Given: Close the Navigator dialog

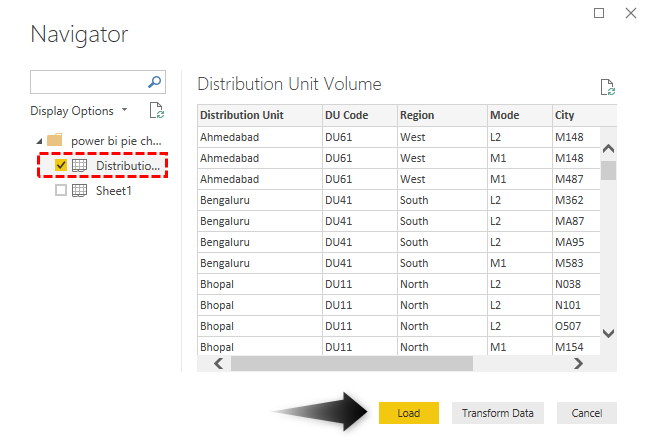Looking at the screenshot, I should click(629, 13).
